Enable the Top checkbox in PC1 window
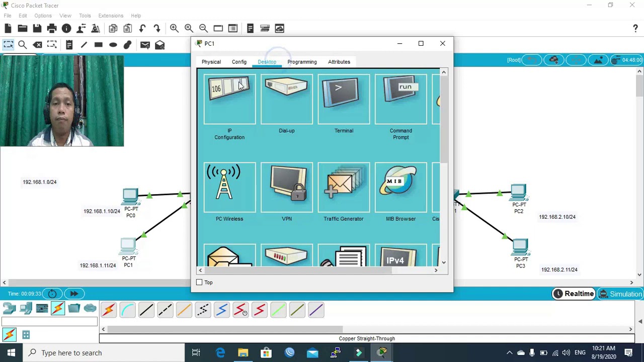This screenshot has width=644, height=362. pos(199,282)
